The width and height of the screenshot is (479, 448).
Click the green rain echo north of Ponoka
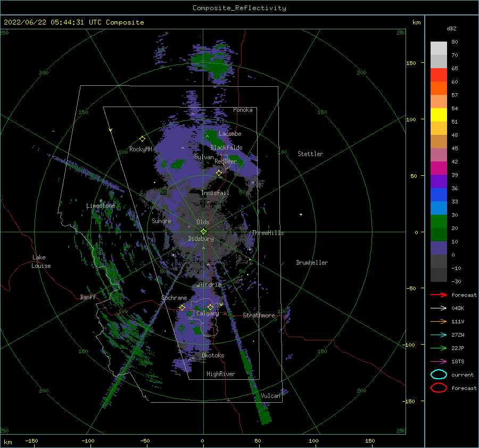pos(214,64)
